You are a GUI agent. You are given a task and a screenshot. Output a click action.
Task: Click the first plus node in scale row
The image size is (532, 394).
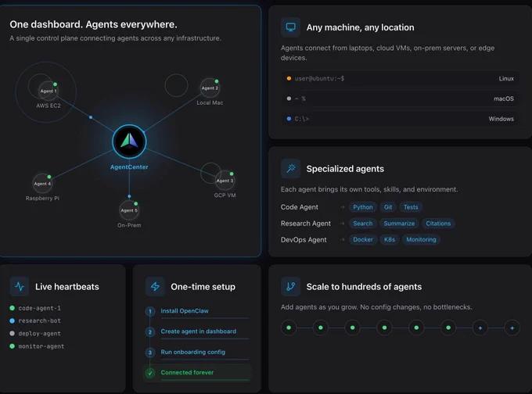pos(480,328)
